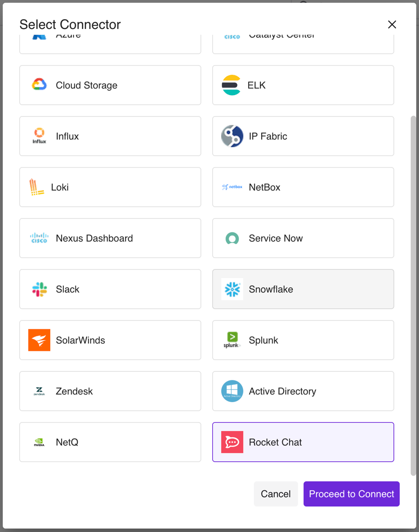Image resolution: width=419 pixels, height=532 pixels.
Task: Choose the Service Now connector
Action: click(x=303, y=238)
